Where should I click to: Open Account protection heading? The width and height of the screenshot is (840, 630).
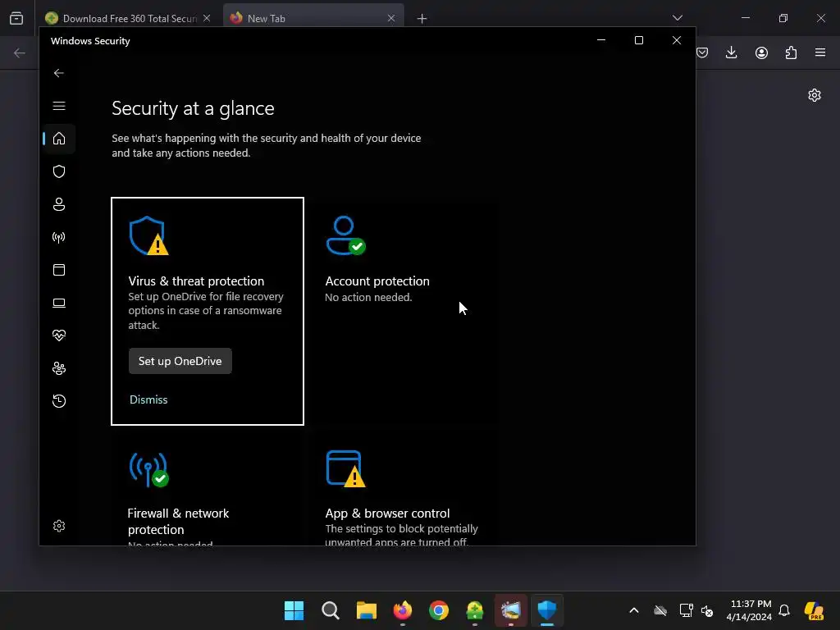click(377, 281)
